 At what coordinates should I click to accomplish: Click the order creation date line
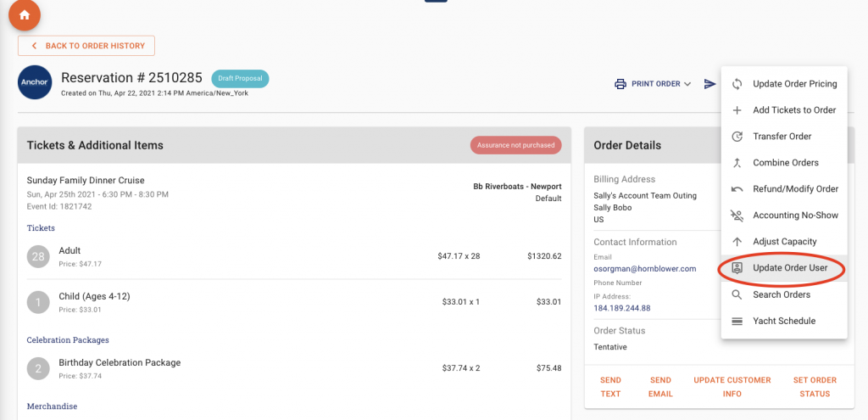[154, 93]
